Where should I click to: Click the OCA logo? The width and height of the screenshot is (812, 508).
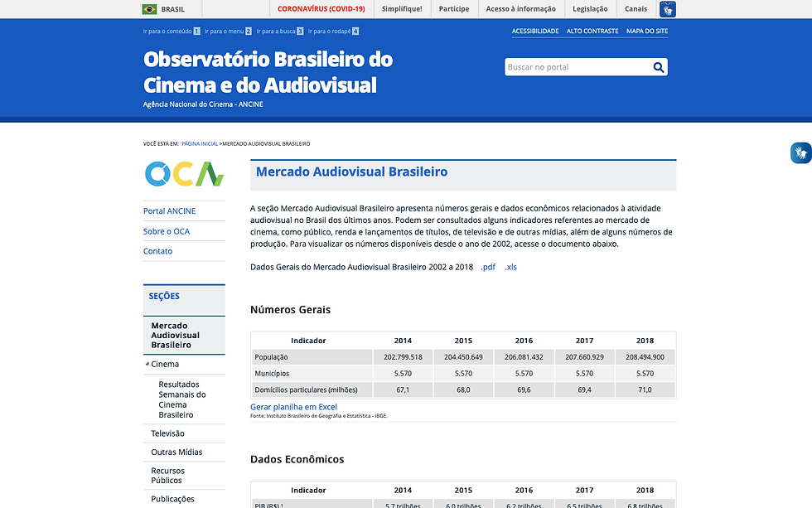click(x=184, y=174)
